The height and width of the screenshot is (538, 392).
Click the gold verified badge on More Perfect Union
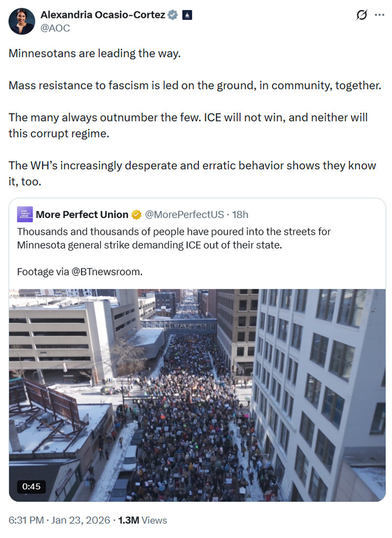coord(136,214)
